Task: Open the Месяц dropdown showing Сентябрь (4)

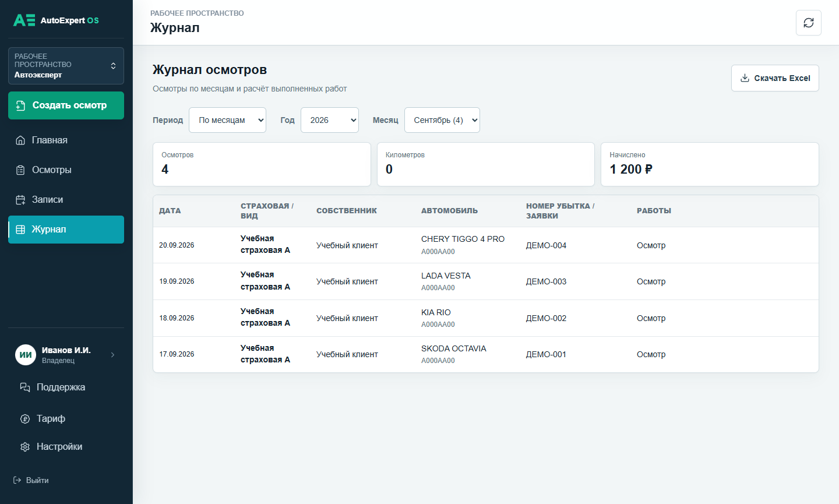Action: pyautogui.click(x=442, y=120)
